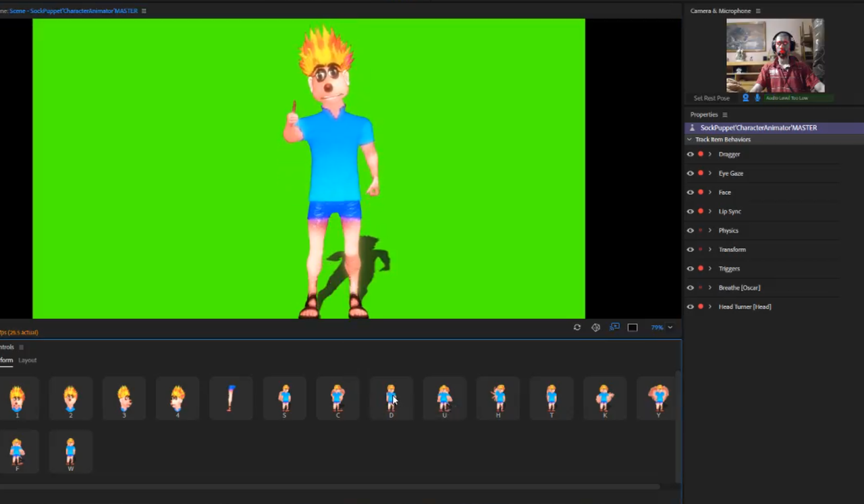Disarm the Triggers red record dot
Image resolution: width=864 pixels, height=504 pixels.
[701, 269]
